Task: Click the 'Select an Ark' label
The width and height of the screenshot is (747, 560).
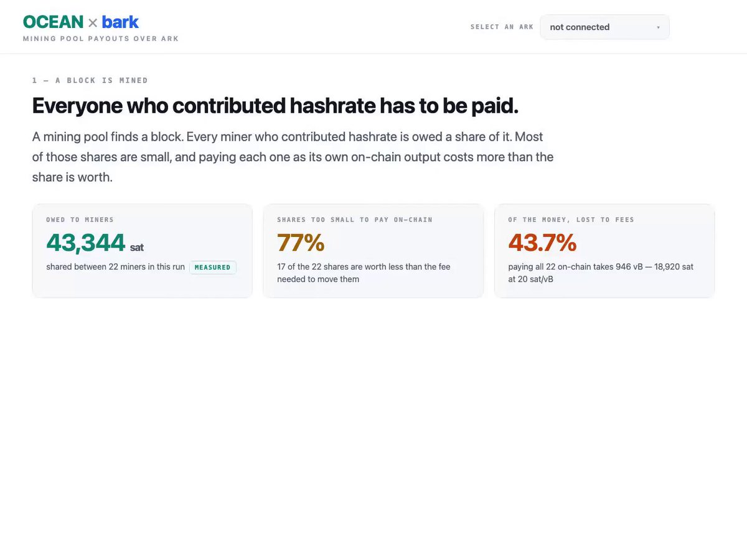Action: point(502,27)
